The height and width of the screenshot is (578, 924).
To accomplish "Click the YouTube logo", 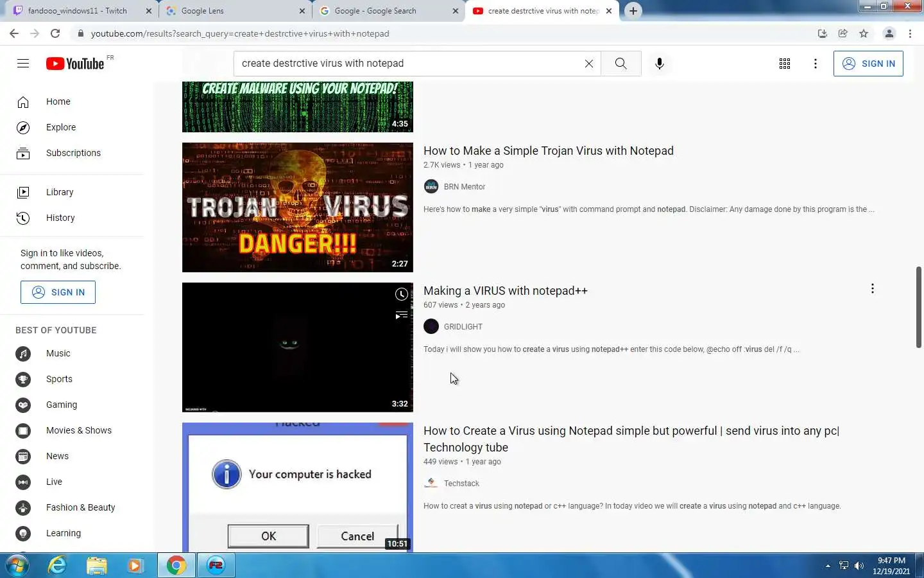I will (75, 64).
